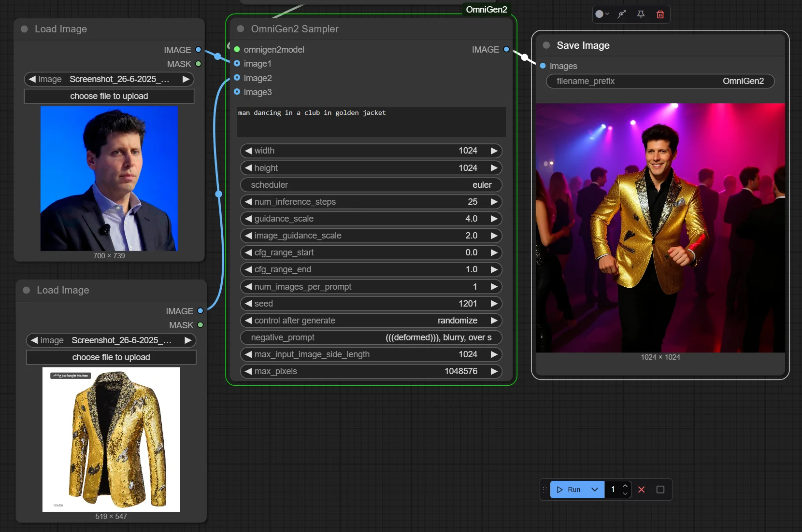
Task: Click the golden jacket preview thumbnail
Action: click(x=111, y=439)
